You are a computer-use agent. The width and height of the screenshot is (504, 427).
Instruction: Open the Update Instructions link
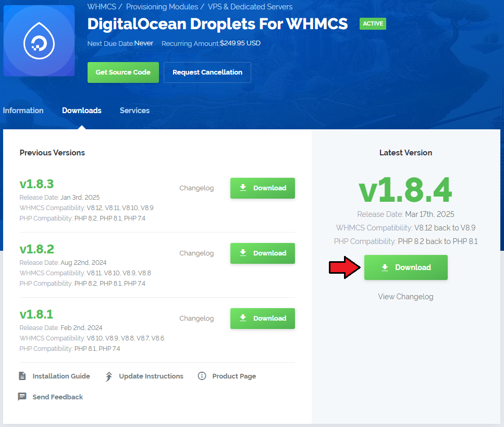click(x=151, y=376)
